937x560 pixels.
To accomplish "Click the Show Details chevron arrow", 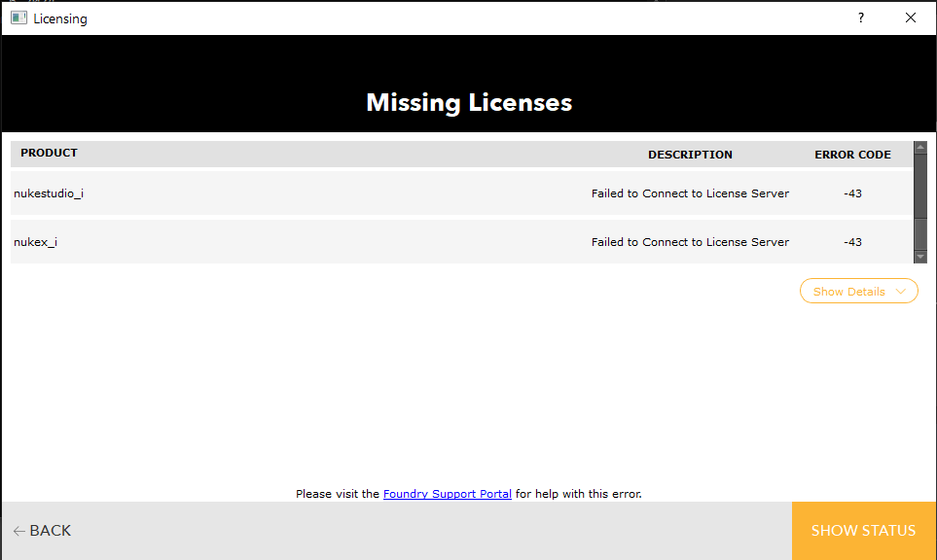I will click(x=901, y=292).
